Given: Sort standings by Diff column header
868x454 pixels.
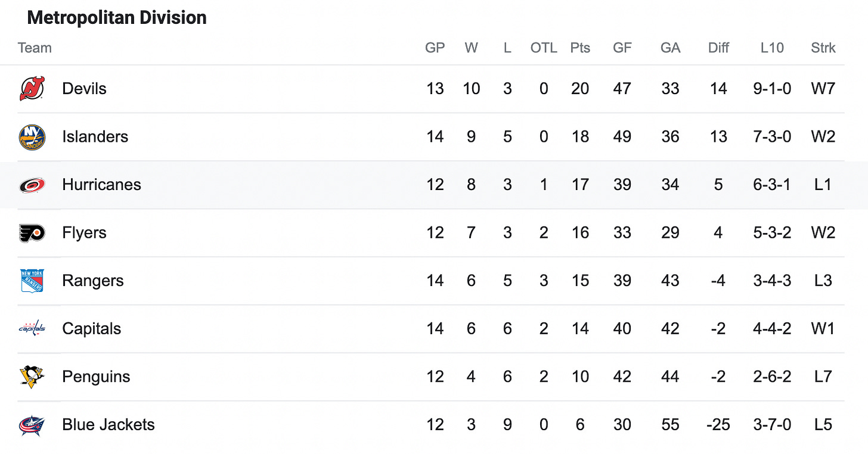Looking at the screenshot, I should click(718, 48).
